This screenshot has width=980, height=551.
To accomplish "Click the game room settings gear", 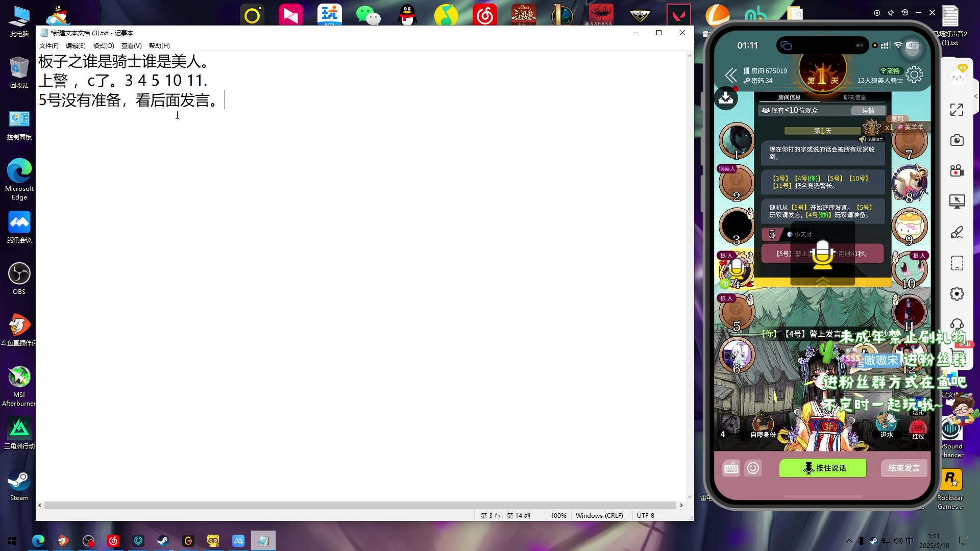I will [914, 74].
